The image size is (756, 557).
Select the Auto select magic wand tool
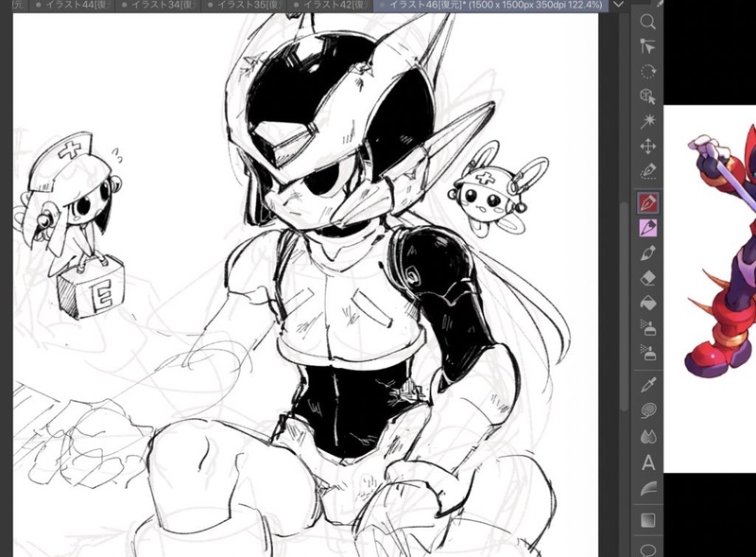(648, 121)
